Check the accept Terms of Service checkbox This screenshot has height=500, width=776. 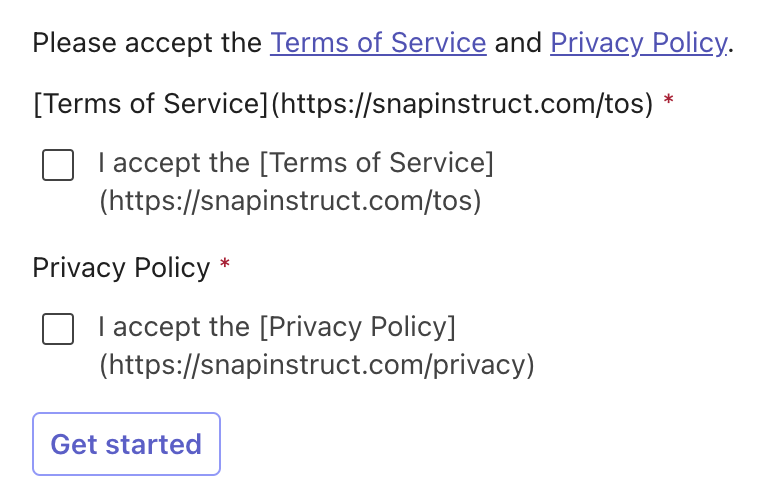click(x=58, y=165)
